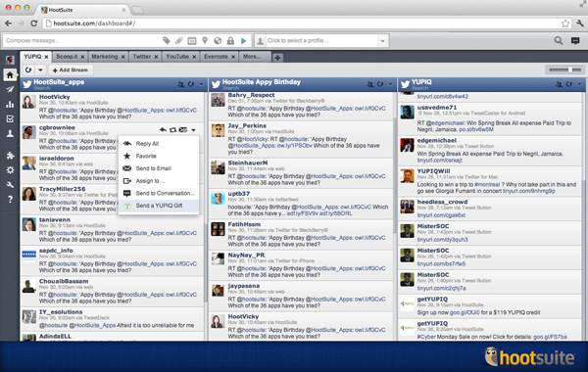This screenshot has height=372, width=588.
Task: Open the Streams home icon in sidebar
Action: tap(10, 75)
